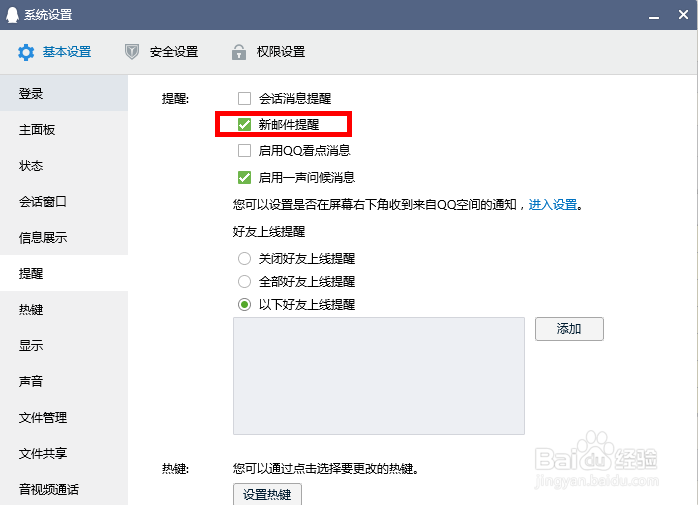
Task: Select 登录 in the sidebar
Action: (64, 94)
